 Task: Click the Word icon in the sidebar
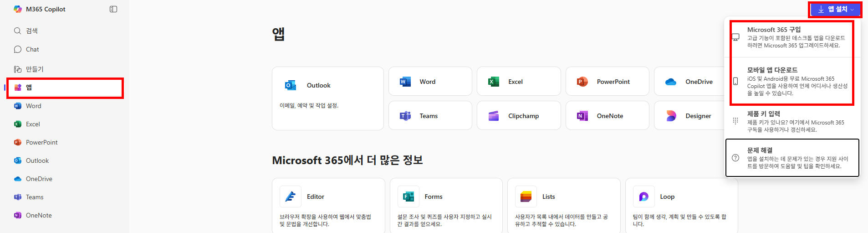tap(18, 106)
